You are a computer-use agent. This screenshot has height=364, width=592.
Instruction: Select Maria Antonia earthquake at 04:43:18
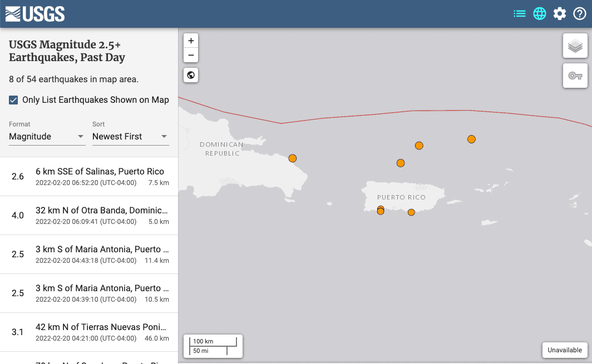(89, 254)
